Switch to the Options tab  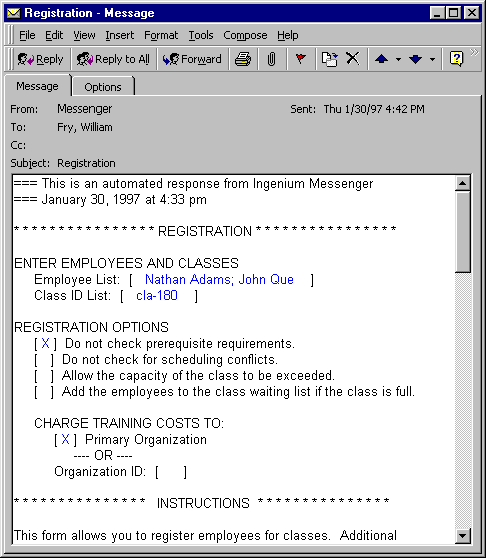pos(103,87)
